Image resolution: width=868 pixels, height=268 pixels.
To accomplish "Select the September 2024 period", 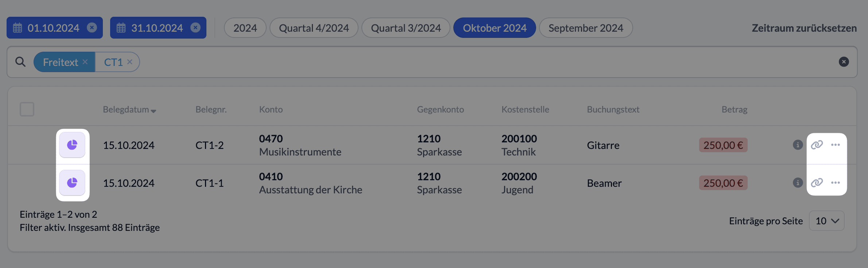I will click(586, 28).
